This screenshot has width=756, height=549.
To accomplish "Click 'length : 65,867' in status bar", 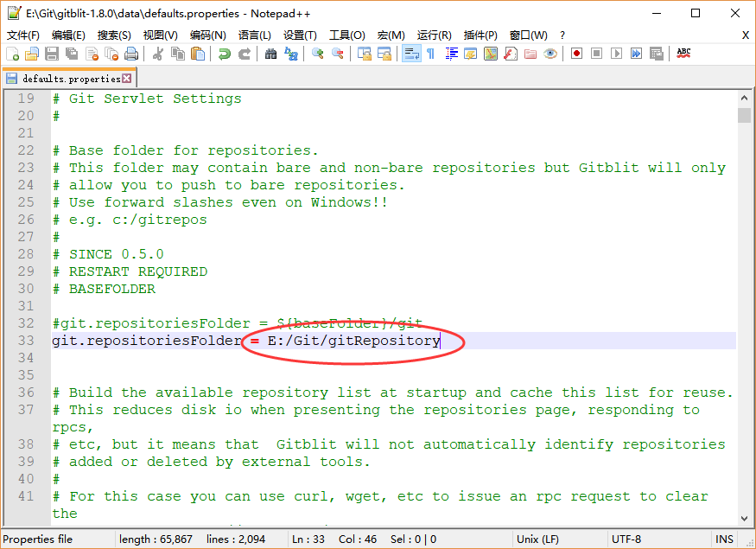I will (x=156, y=539).
